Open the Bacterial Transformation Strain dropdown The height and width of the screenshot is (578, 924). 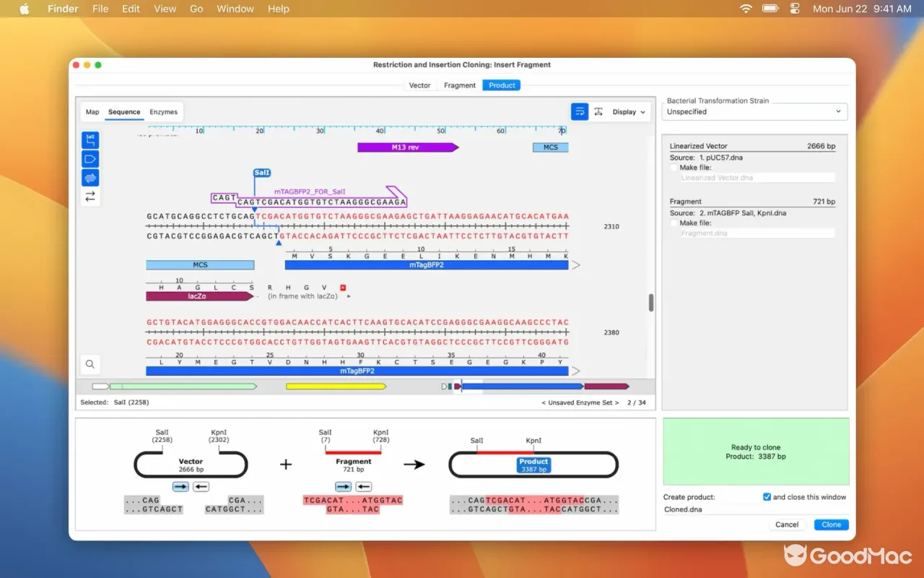point(754,112)
